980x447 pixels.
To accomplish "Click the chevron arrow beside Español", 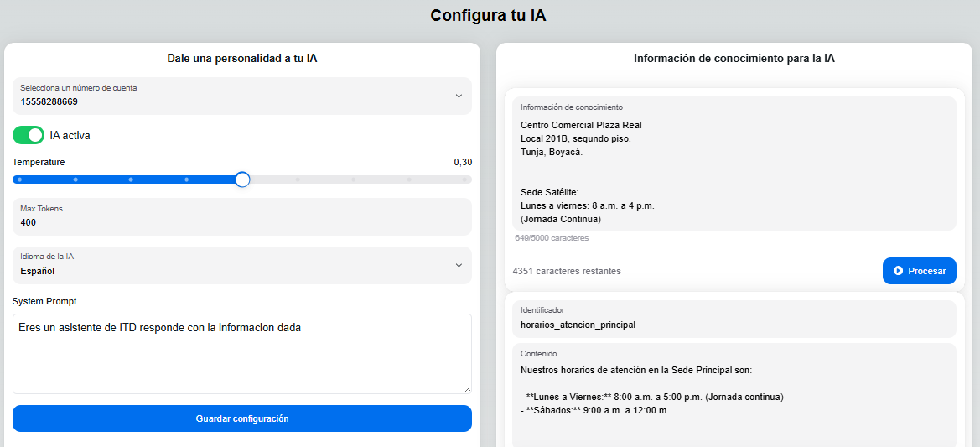I will (459, 265).
